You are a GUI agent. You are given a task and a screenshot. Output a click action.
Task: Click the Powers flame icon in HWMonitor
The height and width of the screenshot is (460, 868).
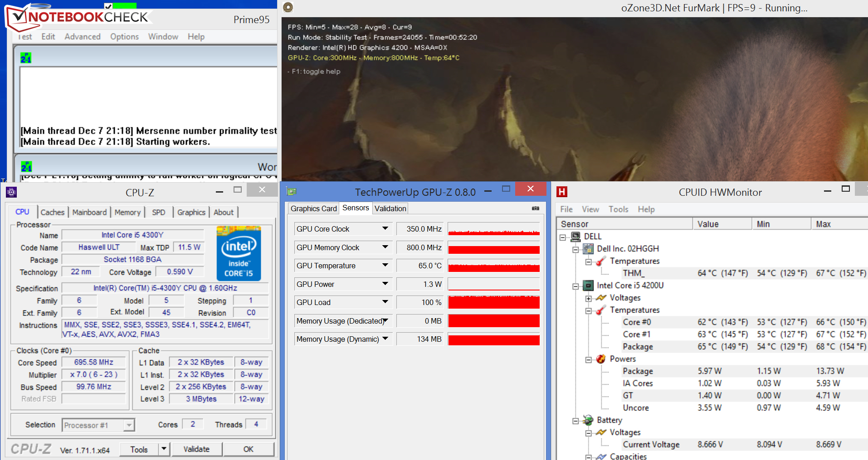[x=601, y=359]
